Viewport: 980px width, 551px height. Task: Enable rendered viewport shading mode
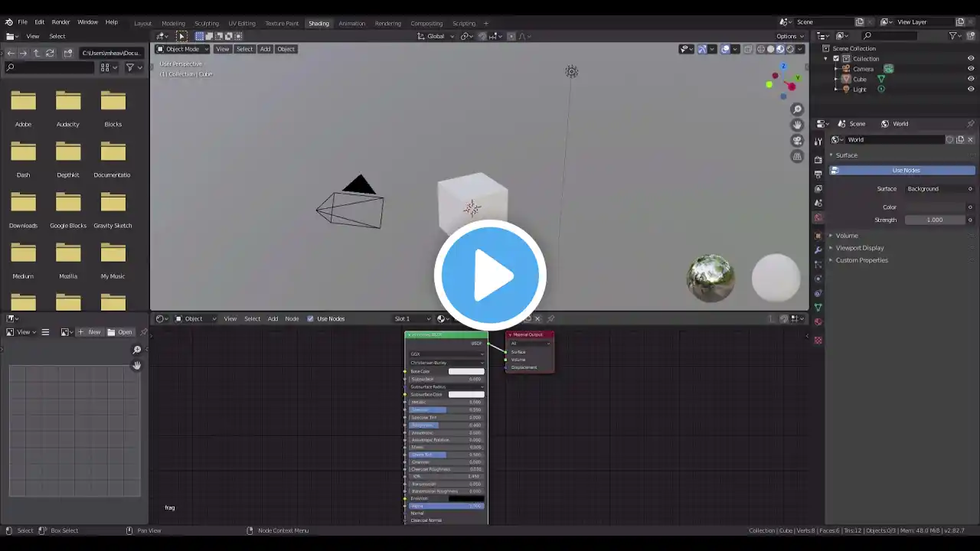click(x=790, y=49)
